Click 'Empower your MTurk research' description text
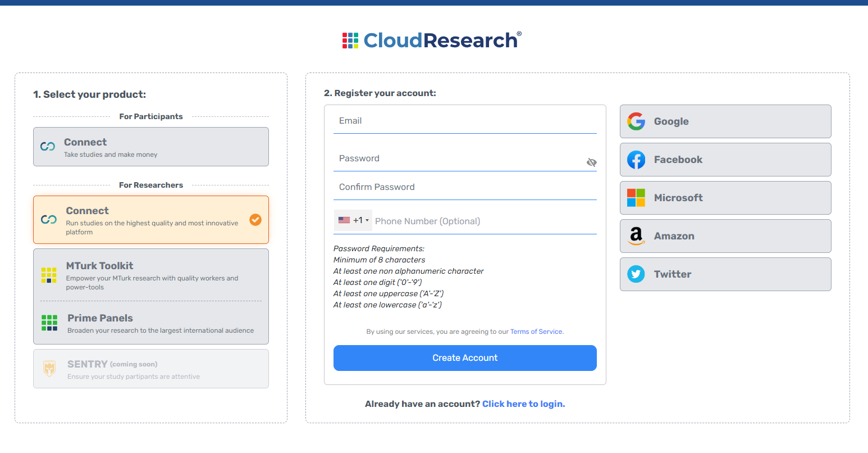Image resolution: width=868 pixels, height=453 pixels. tap(152, 283)
